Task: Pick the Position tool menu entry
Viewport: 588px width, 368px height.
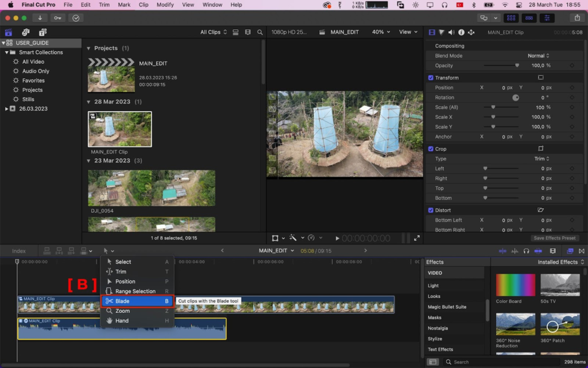Action: point(137,281)
